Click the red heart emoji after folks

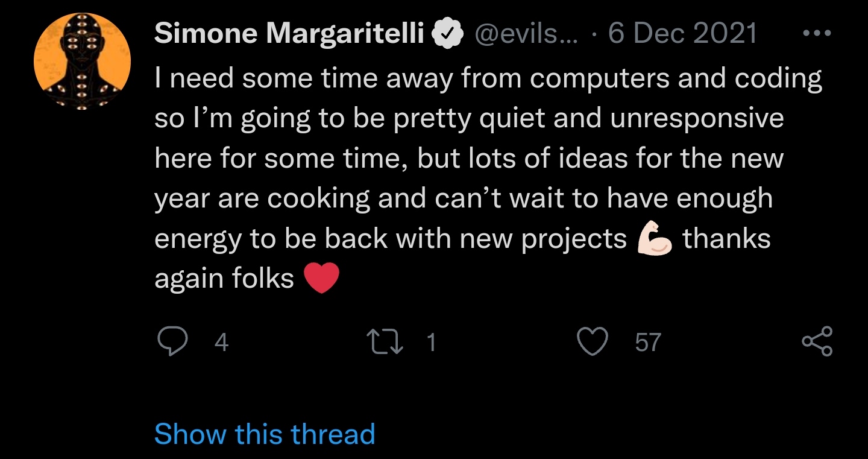point(322,279)
